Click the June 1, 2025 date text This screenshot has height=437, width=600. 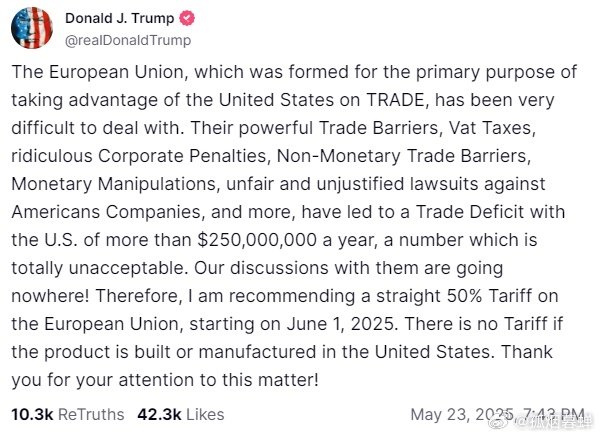pyautogui.click(x=341, y=324)
